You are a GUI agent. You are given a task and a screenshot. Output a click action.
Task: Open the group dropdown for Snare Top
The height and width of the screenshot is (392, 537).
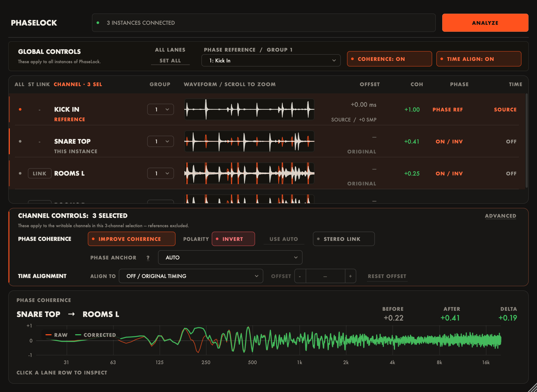tap(160, 141)
